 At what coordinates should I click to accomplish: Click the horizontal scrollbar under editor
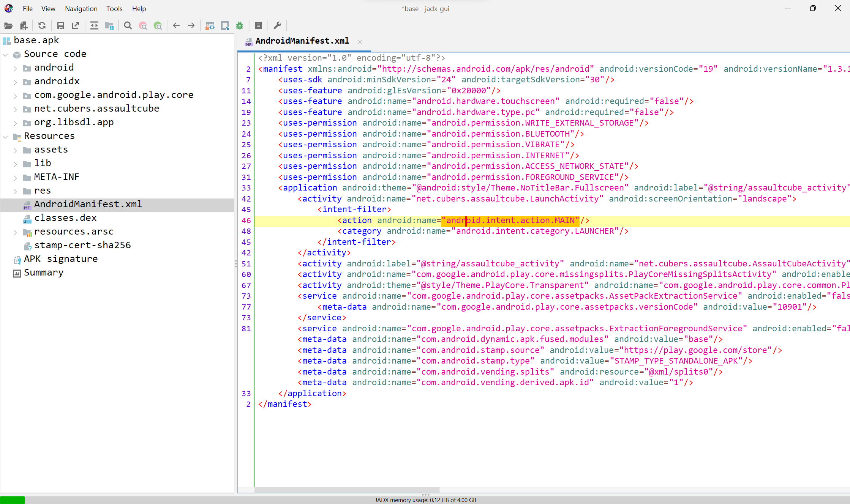click(x=347, y=490)
